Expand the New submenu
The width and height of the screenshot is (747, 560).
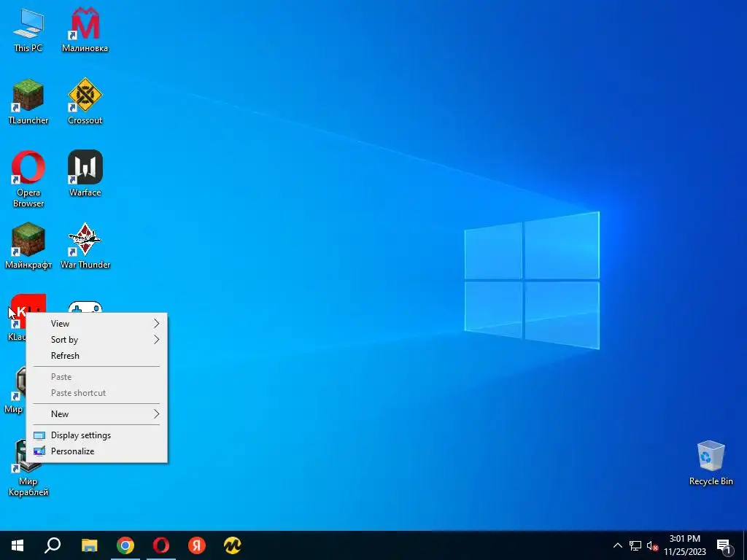tap(96, 414)
